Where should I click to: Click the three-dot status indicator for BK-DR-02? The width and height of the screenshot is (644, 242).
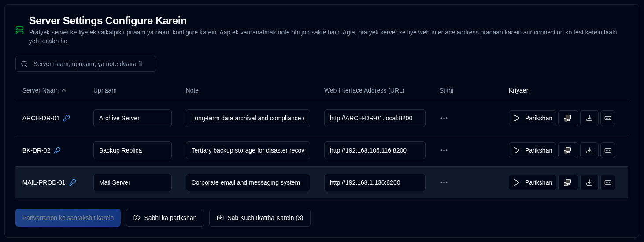pos(444,150)
